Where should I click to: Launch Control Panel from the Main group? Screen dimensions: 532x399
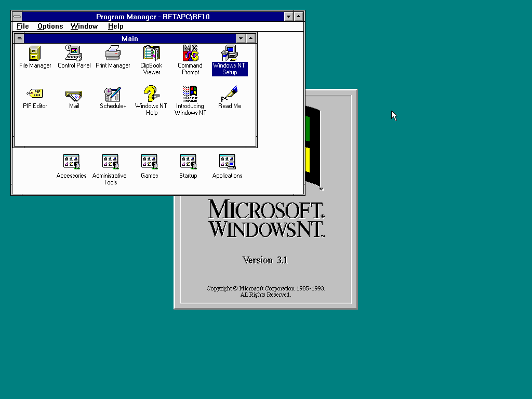pos(74,54)
